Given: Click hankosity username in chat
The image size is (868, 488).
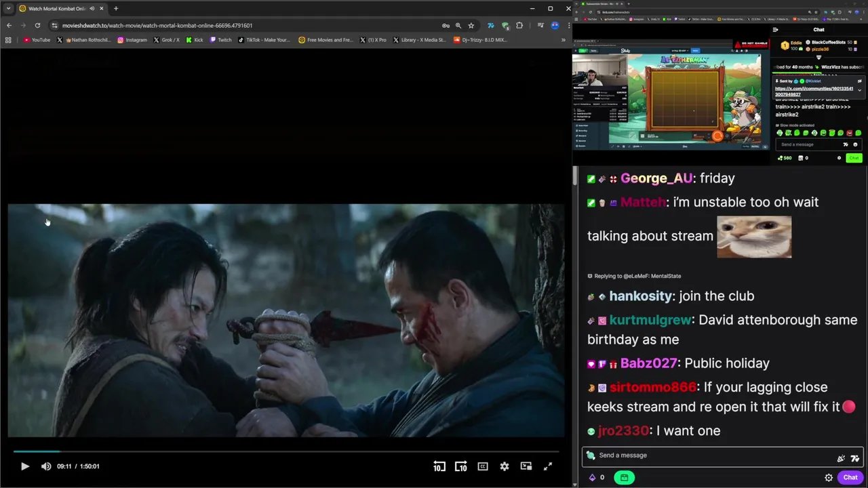Looking at the screenshot, I should pos(641,296).
